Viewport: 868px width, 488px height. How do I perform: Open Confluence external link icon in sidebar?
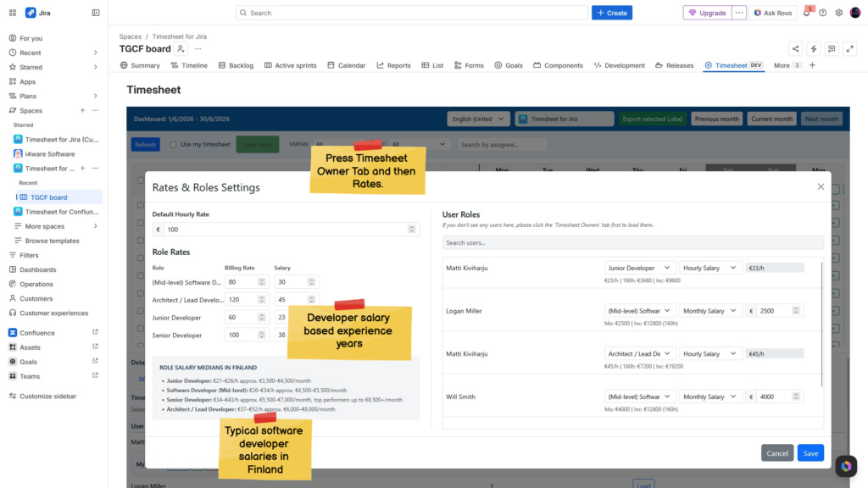click(x=95, y=332)
